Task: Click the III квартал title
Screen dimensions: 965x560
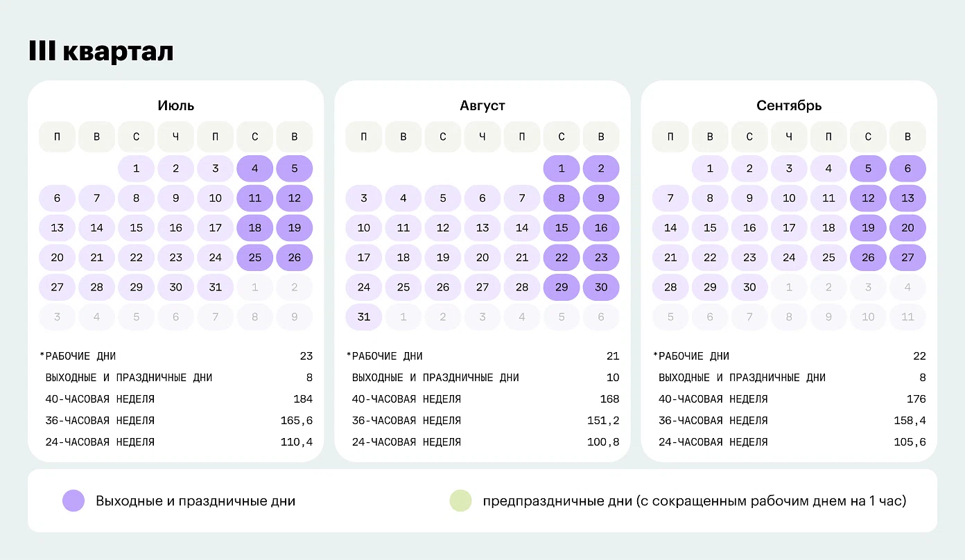Action: click(x=101, y=52)
